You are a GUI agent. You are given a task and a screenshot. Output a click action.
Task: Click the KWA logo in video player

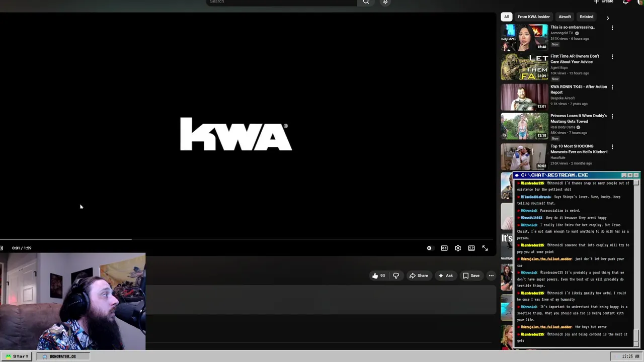[236, 134]
